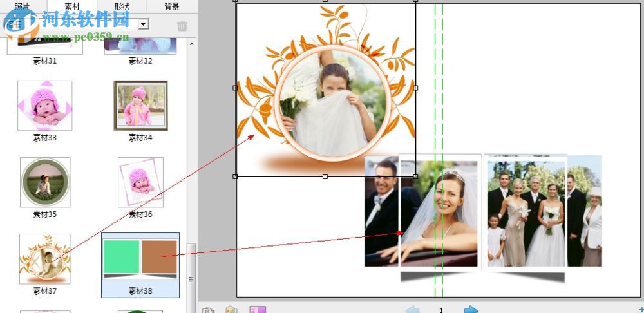Click the right-middle selection handle

tap(415, 88)
